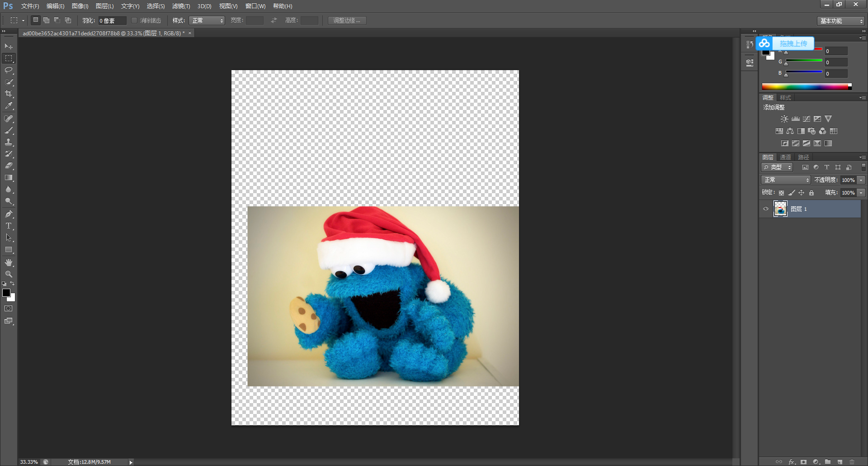The image size is (868, 466).
Task: Toggle lock image pixels brush icon
Action: [x=792, y=193]
